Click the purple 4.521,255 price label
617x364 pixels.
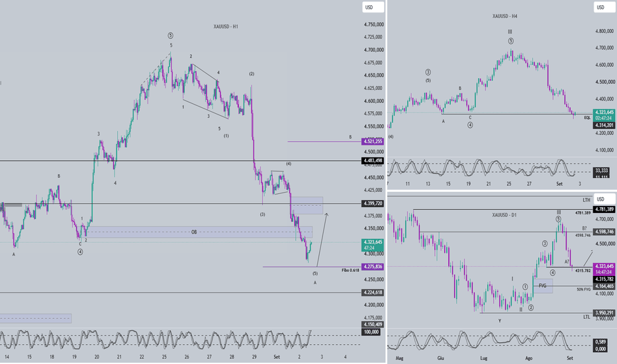(373, 141)
